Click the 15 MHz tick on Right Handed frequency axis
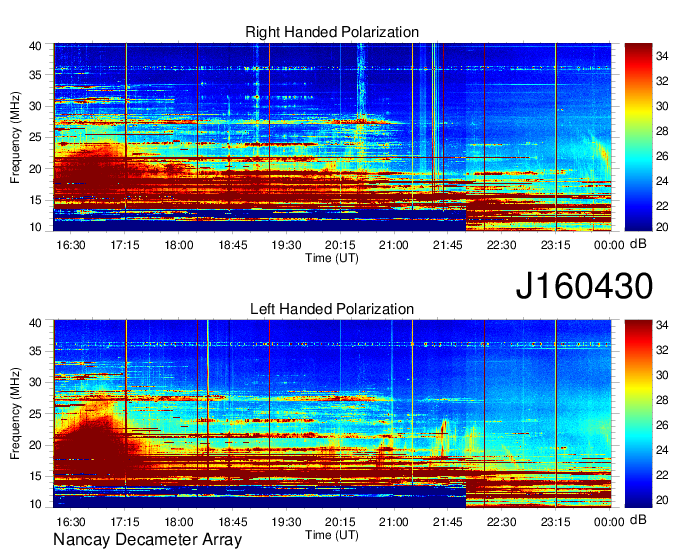 tap(35, 200)
